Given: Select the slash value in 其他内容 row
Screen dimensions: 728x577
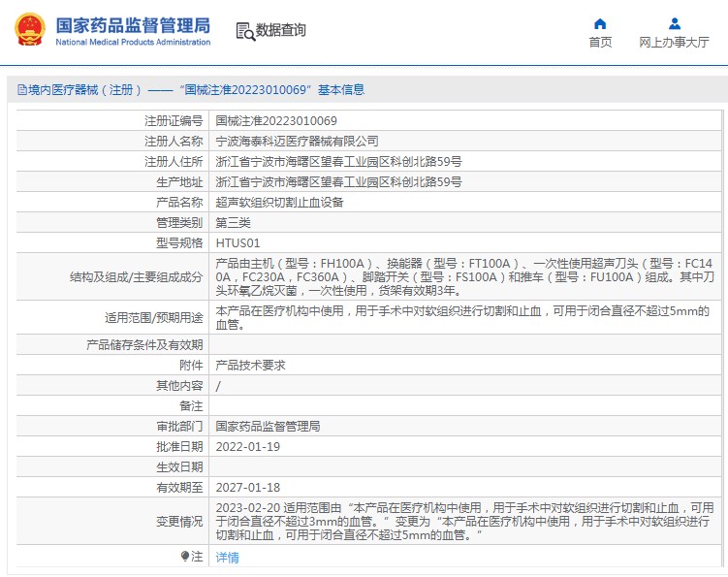Looking at the screenshot, I should pos(218,386).
